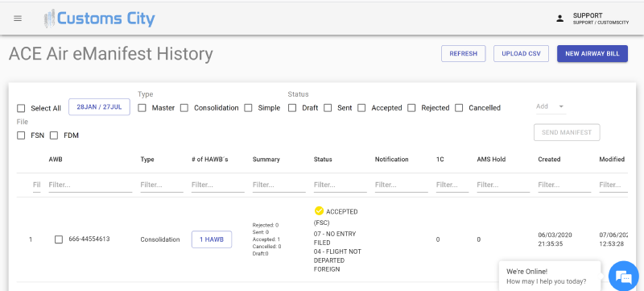This screenshot has height=291, width=644.
Task: Sort by the Status column header
Action: (323, 160)
